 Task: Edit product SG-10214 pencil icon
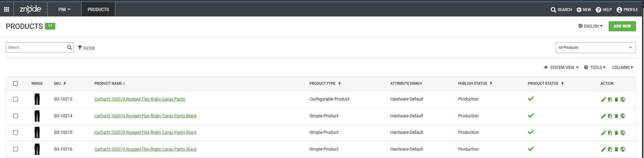click(604, 116)
